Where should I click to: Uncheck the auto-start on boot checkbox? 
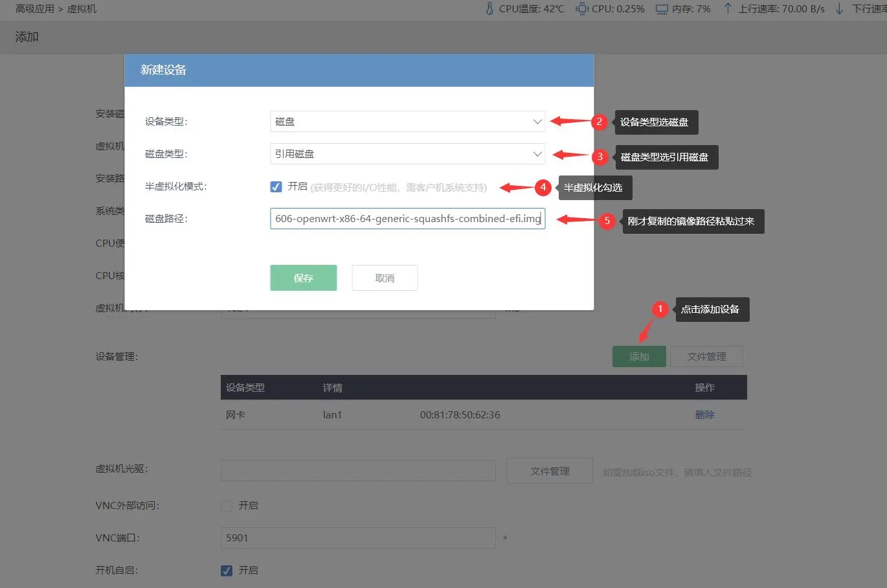(227, 571)
